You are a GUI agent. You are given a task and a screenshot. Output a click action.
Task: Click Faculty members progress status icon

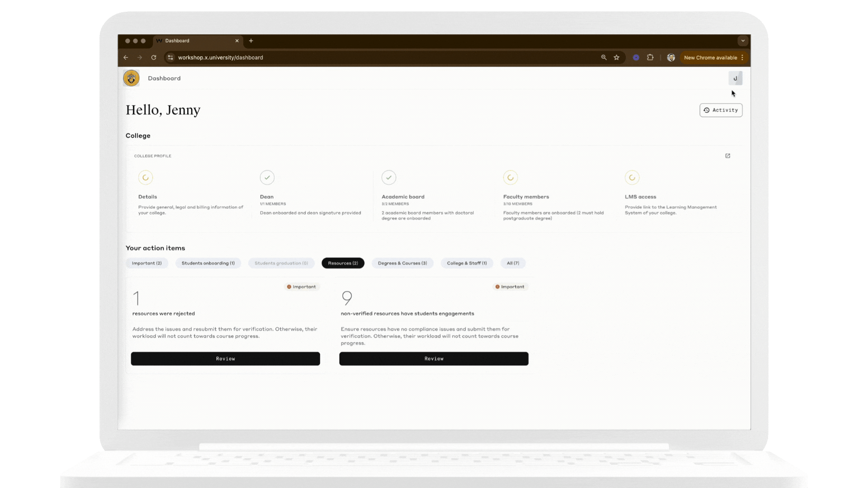point(510,178)
